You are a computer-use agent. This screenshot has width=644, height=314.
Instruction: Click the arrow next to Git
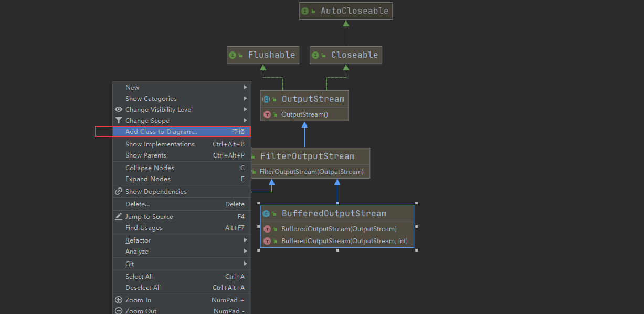(245, 264)
